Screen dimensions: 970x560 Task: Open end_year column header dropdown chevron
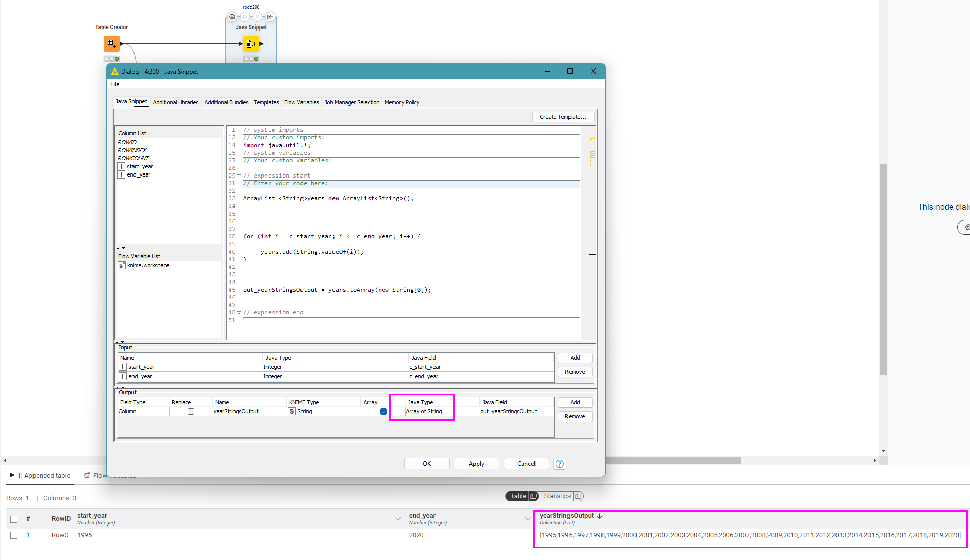pyautogui.click(x=528, y=519)
